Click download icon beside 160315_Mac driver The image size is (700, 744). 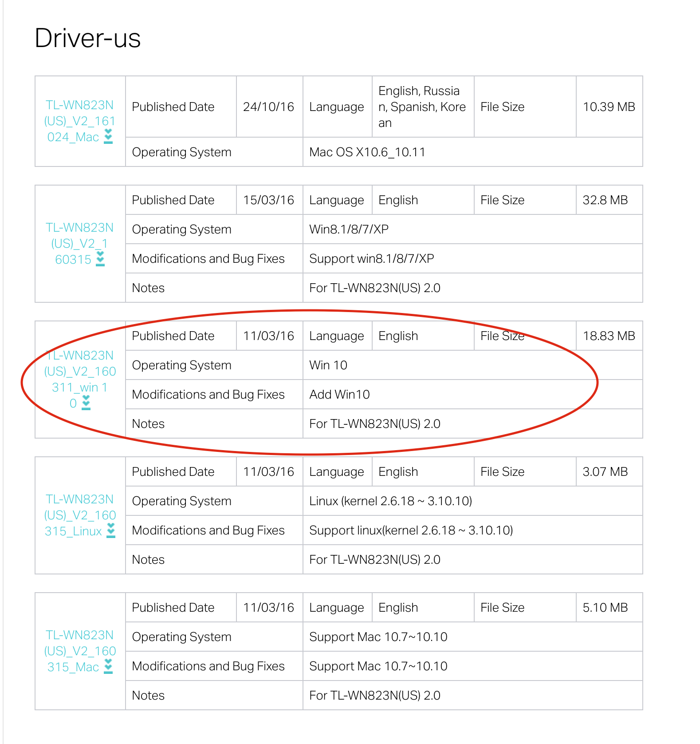[108, 666]
